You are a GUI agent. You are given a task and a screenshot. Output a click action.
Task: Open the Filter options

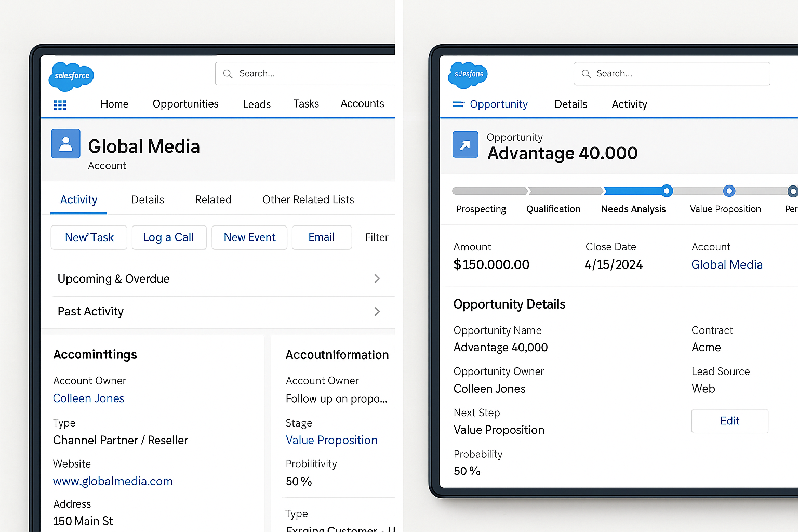click(376, 237)
